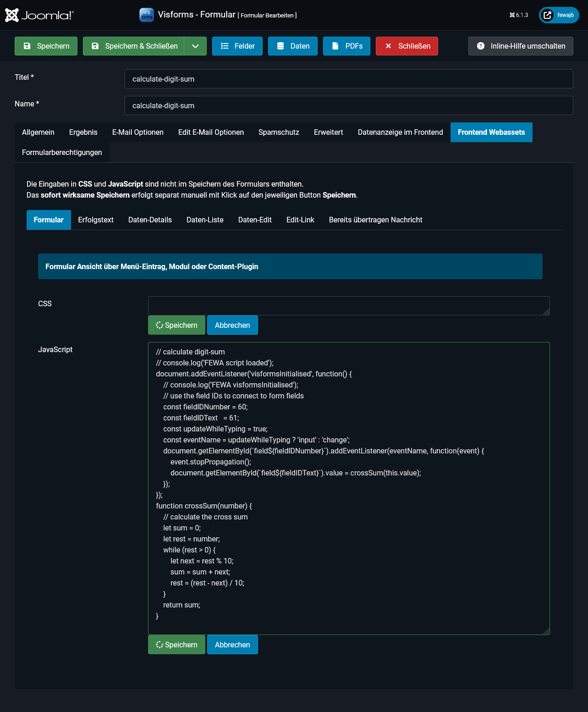Click Abbrechen below the JavaScript field

[x=232, y=645]
